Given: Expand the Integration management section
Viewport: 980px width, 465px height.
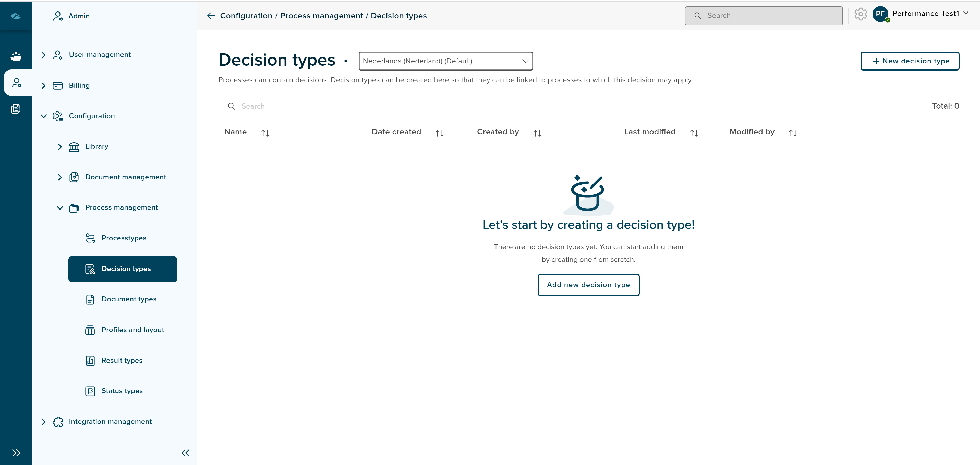Looking at the screenshot, I should [43, 422].
